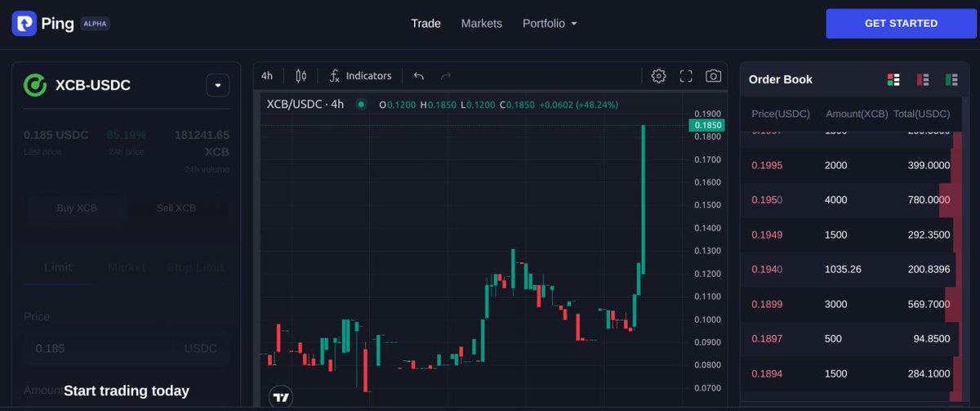The width and height of the screenshot is (980, 411).
Task: Toggle the green market status dot
Action: pyautogui.click(x=360, y=105)
